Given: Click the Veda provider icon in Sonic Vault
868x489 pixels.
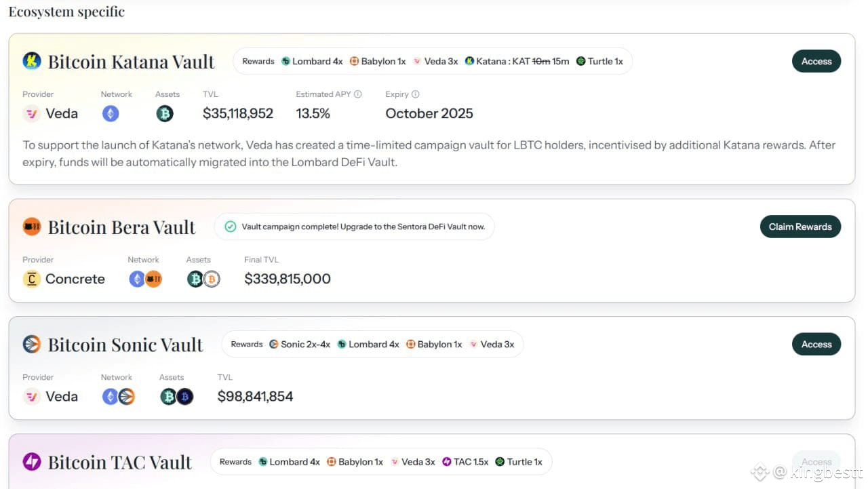Looking at the screenshot, I should click(x=32, y=396).
